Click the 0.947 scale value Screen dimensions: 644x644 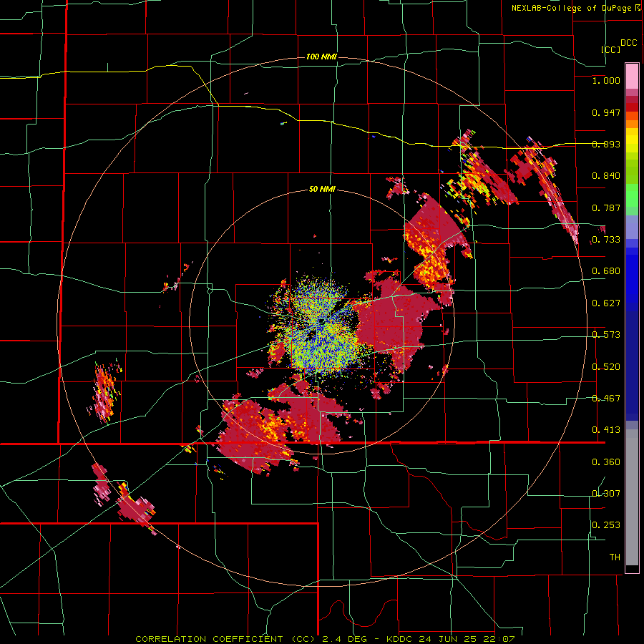tap(606, 112)
